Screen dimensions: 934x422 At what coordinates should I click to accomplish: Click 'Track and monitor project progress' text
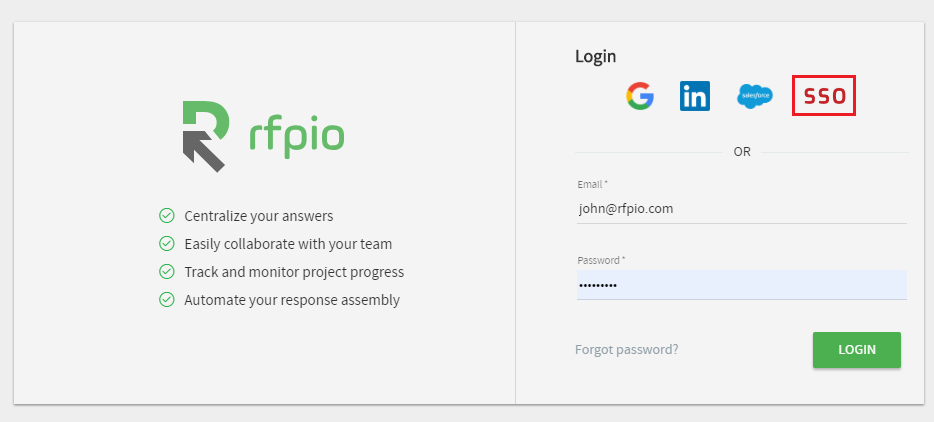click(x=294, y=272)
